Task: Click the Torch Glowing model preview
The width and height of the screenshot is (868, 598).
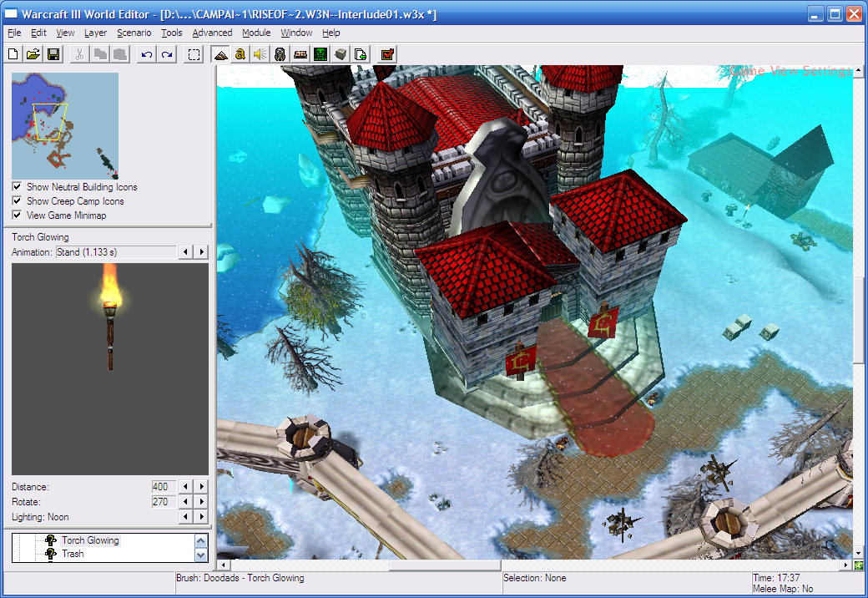Action: click(x=110, y=369)
